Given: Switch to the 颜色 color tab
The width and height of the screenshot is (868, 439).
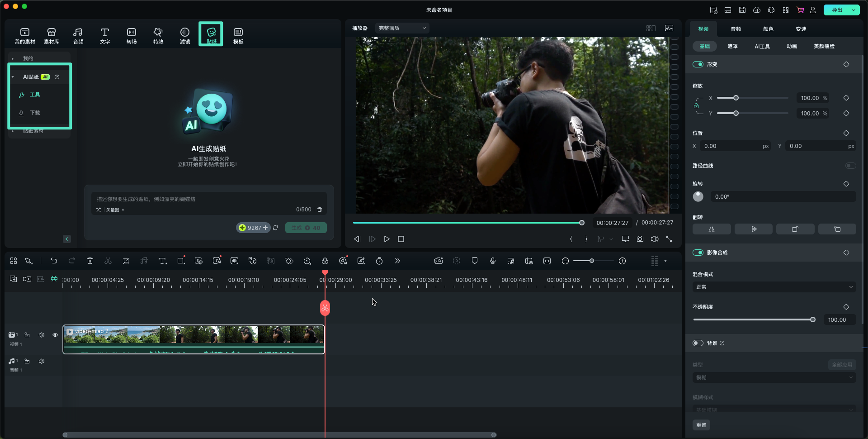Looking at the screenshot, I should 768,29.
